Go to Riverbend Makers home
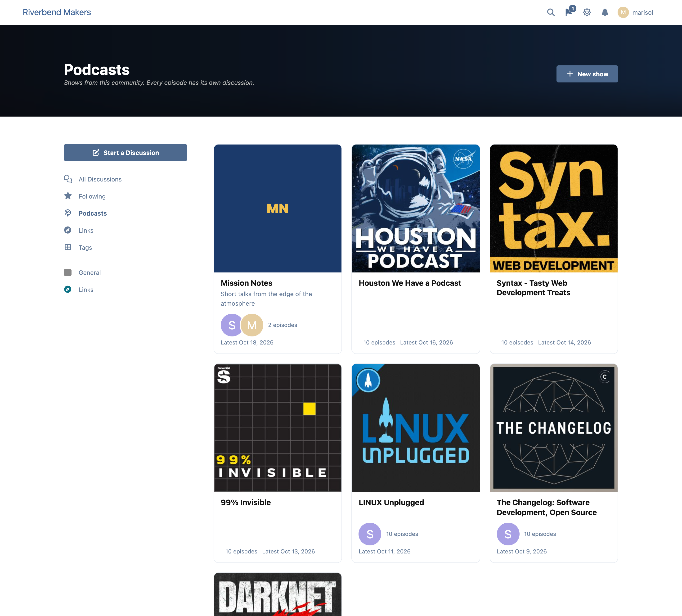The height and width of the screenshot is (616, 682). point(57,12)
